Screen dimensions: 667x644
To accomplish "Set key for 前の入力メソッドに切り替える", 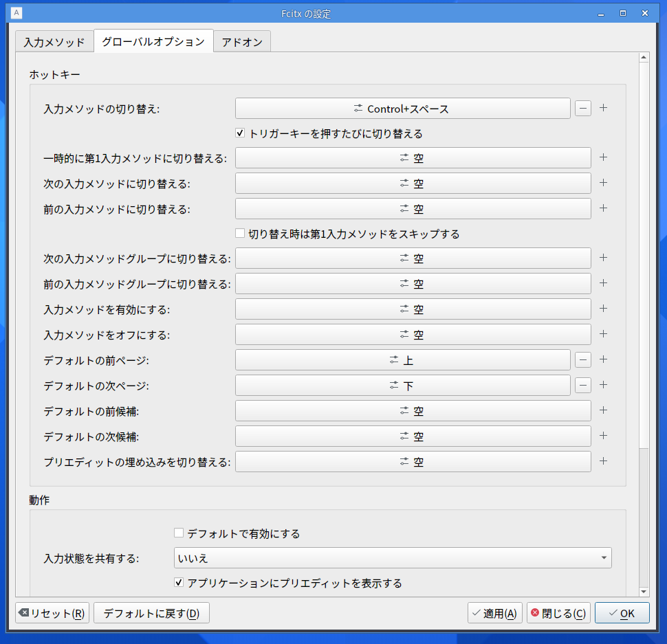I will (x=413, y=209).
